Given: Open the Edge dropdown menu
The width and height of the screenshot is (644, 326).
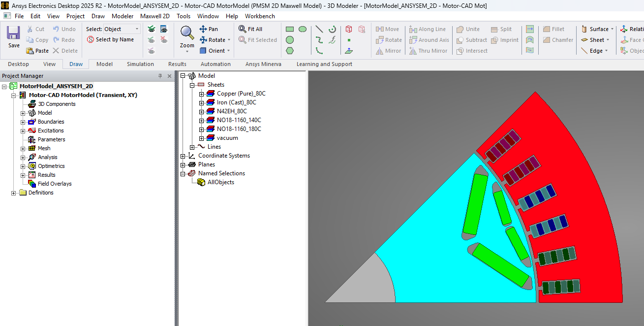Looking at the screenshot, I should [606, 51].
